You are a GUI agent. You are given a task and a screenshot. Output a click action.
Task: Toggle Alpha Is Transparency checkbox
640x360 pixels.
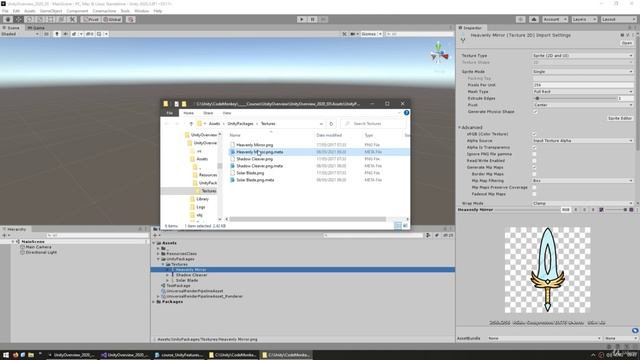535,147
